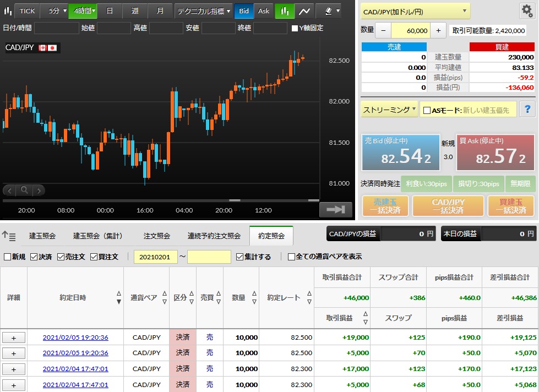
Task: Expand details for 17:47:01 row with +5,068
Action: click(14, 385)
